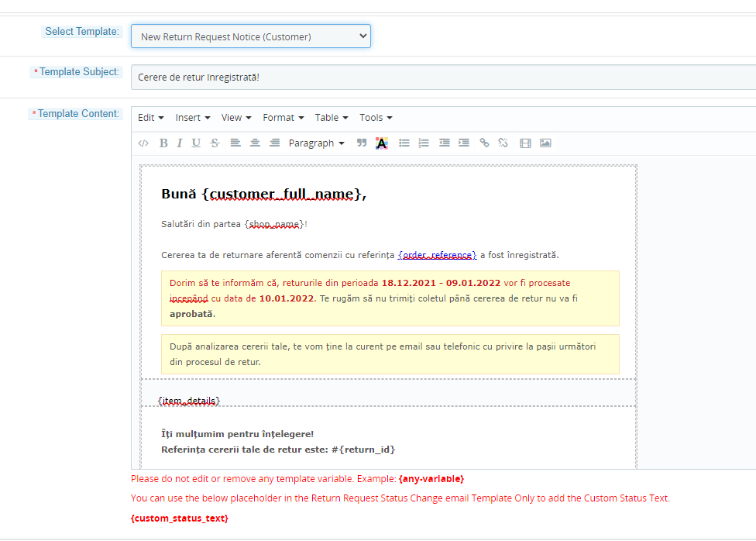
Task: Click the {item_details} placeholder
Action: point(189,401)
